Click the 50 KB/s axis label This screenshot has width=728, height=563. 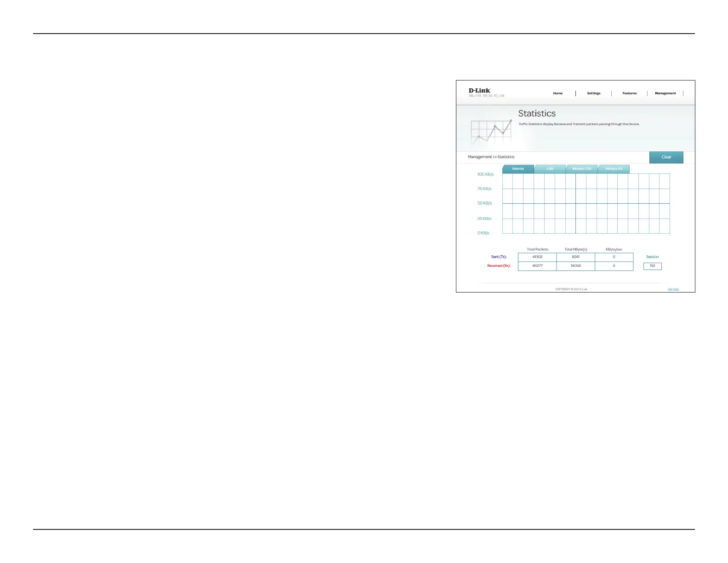(484, 203)
